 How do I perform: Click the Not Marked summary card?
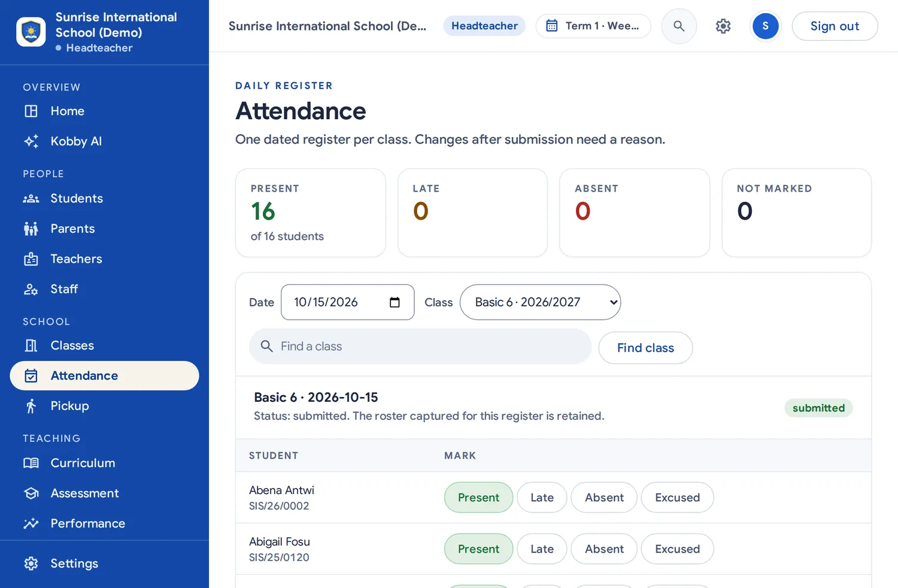[x=797, y=213]
